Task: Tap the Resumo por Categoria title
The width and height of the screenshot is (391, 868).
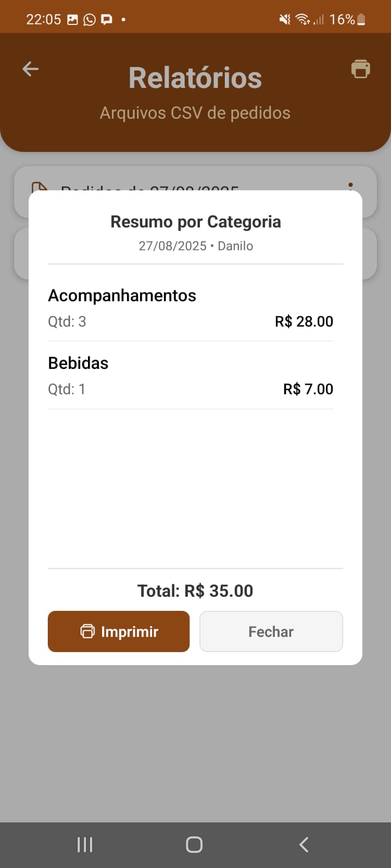Action: click(x=195, y=221)
